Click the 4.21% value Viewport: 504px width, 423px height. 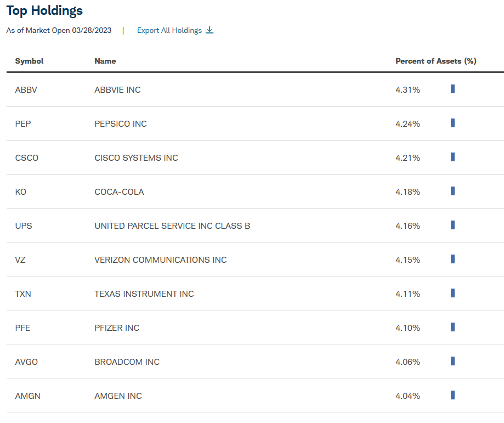407,158
